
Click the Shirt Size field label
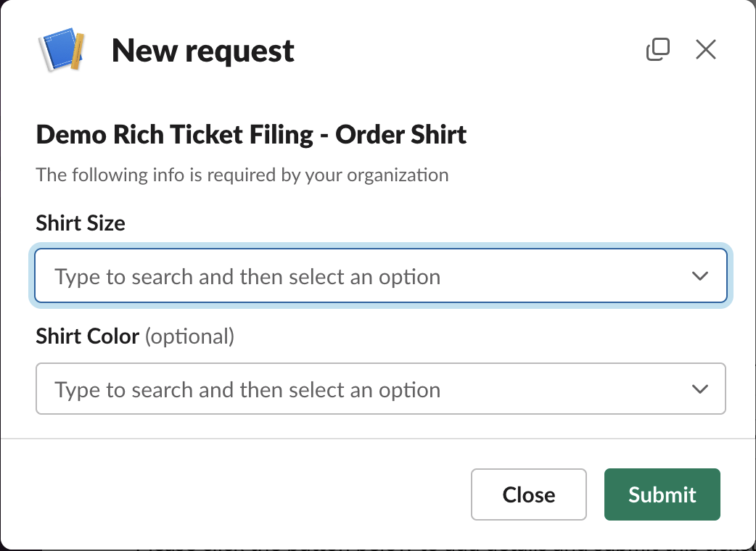pos(81,223)
